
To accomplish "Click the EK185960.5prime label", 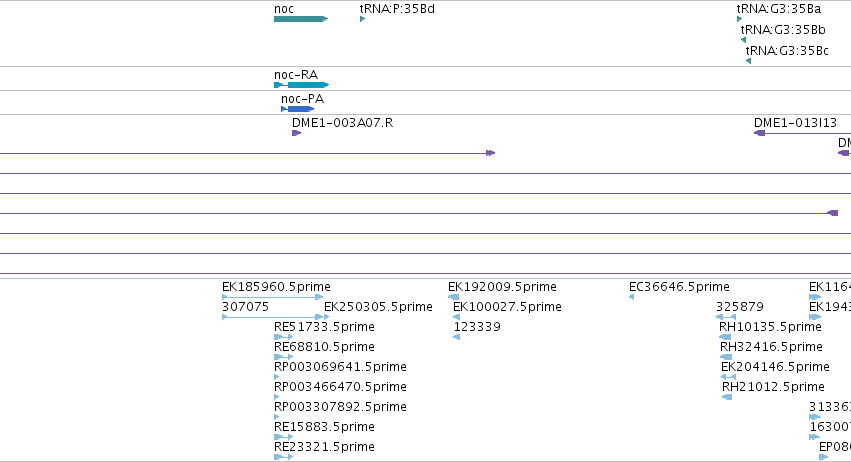I will [276, 287].
